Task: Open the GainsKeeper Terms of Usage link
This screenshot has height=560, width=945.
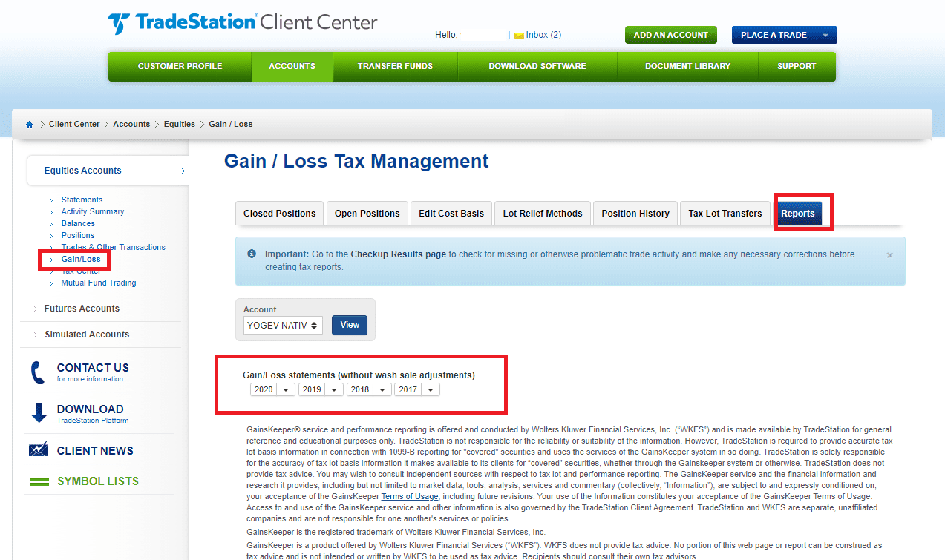Action: click(410, 496)
